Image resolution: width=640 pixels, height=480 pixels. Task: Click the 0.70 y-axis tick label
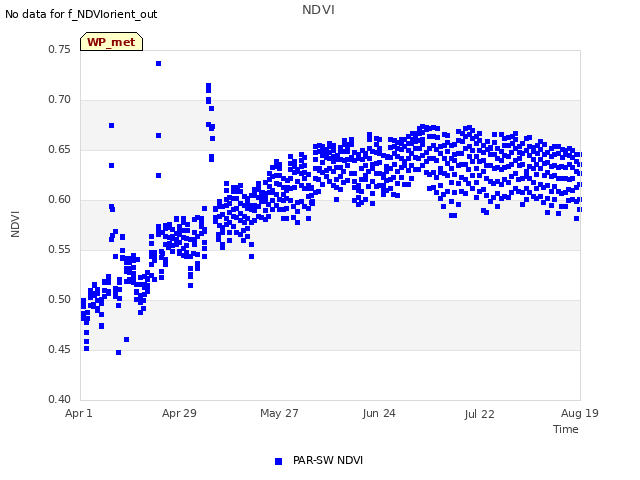click(59, 99)
